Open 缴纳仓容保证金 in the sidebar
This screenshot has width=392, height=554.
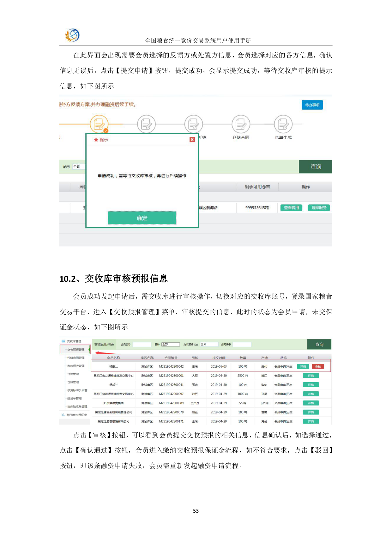tap(77, 415)
